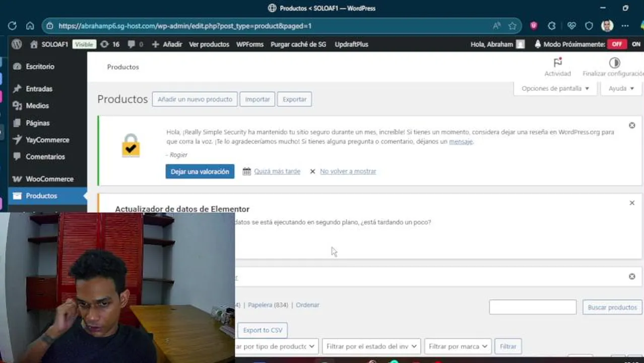Focus the product search input field

point(533,307)
